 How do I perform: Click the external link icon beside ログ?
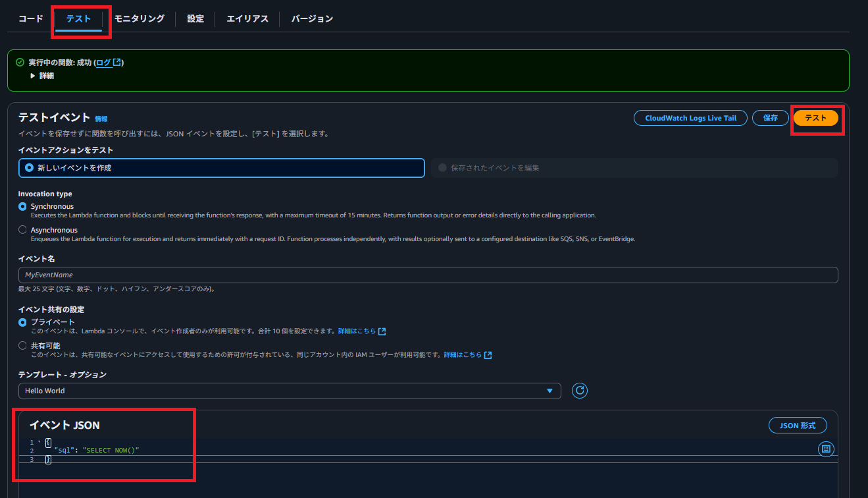point(117,63)
